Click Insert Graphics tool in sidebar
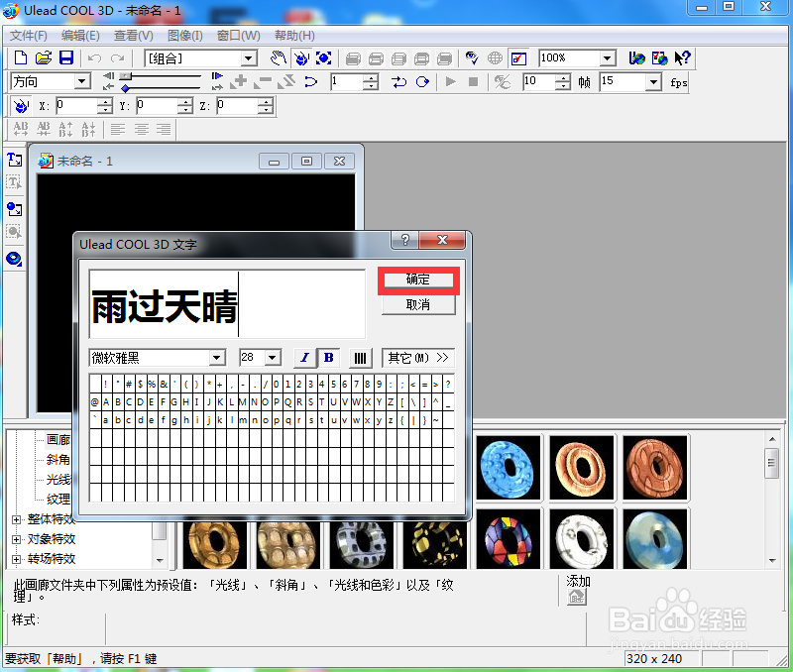The height and width of the screenshot is (672, 793). coord(14,209)
